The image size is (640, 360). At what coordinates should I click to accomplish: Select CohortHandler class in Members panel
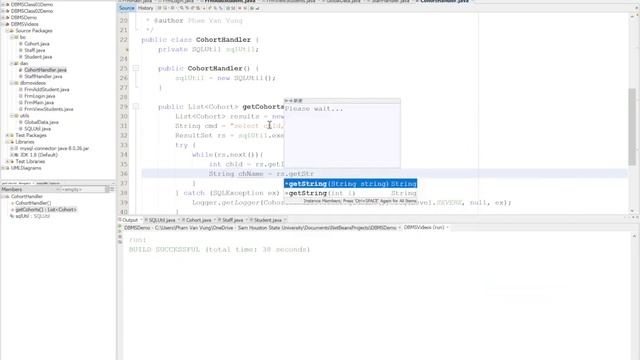(x=27, y=196)
